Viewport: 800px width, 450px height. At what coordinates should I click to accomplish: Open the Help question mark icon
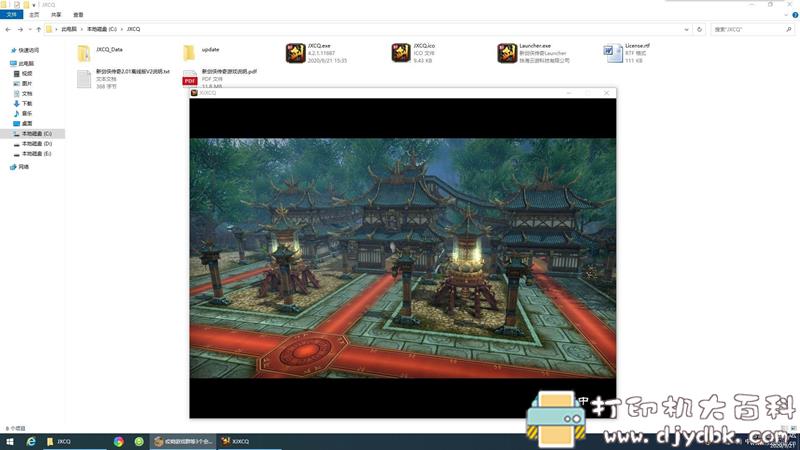(795, 15)
